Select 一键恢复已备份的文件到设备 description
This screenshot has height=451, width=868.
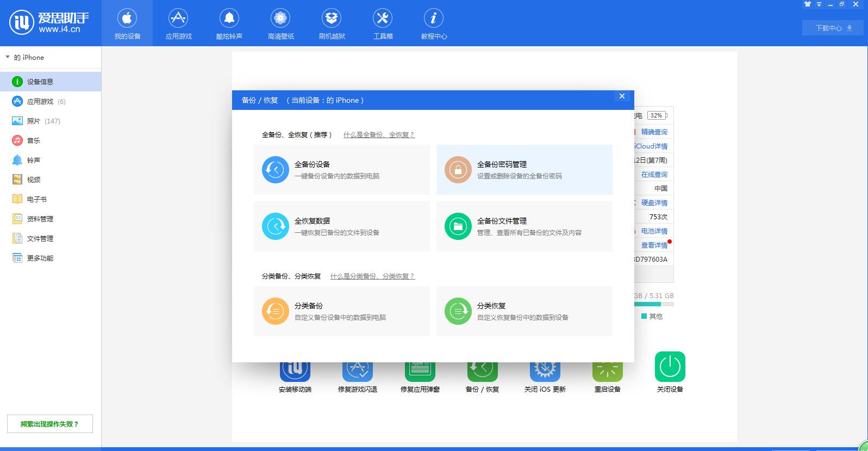coord(337,233)
